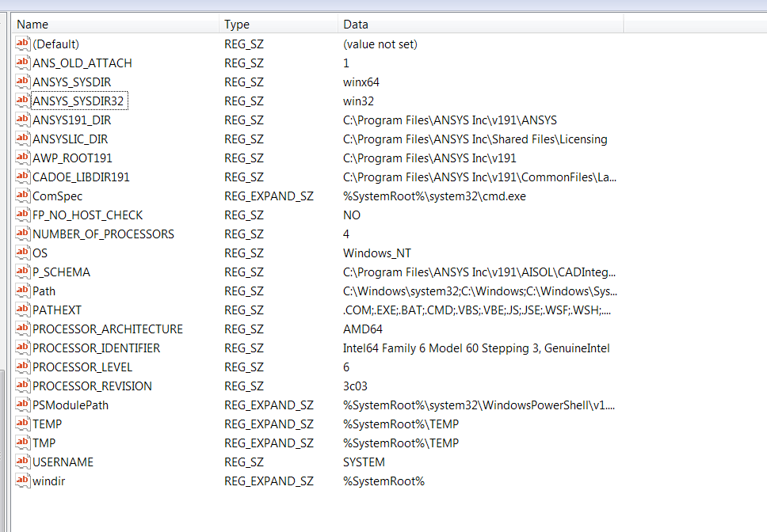Click the Windows_NT data value
The image size is (767, 532).
click(377, 253)
